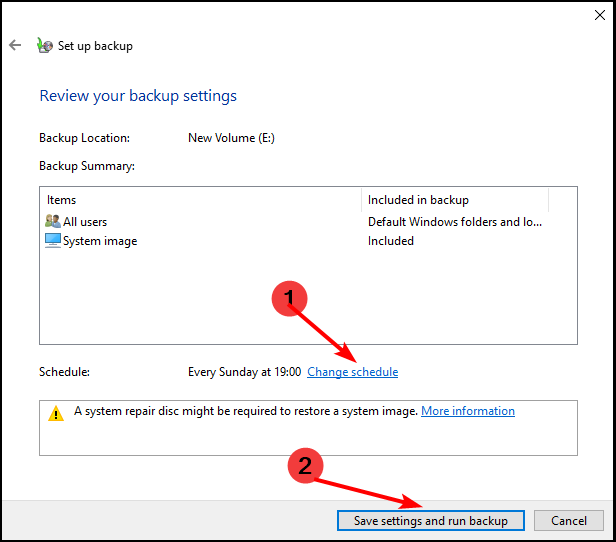The width and height of the screenshot is (616, 542).
Task: Open the Change schedule link
Action: tap(352, 372)
